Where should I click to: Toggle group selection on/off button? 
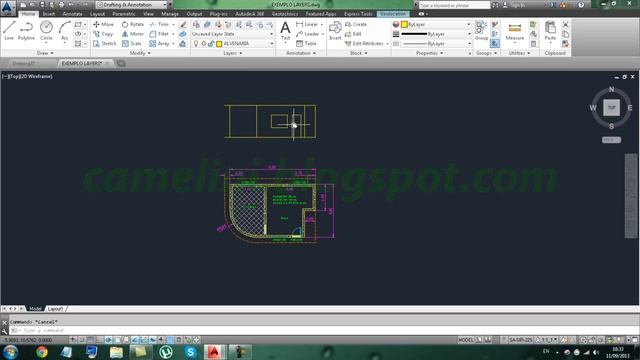[495, 43]
